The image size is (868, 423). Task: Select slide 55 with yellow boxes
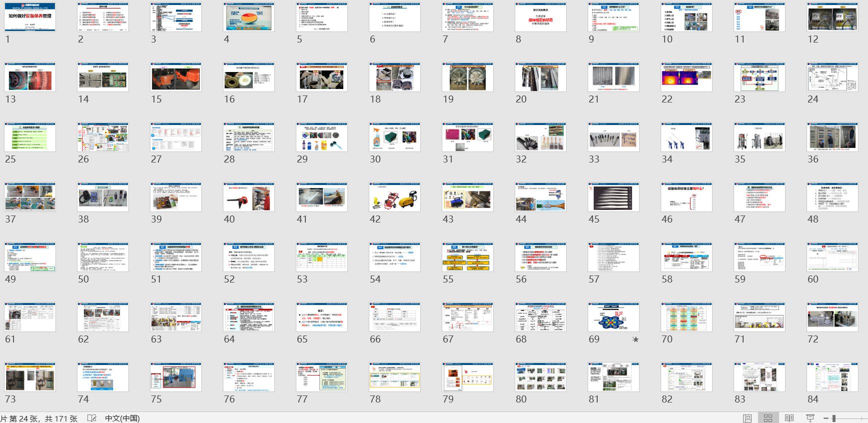[x=468, y=257]
